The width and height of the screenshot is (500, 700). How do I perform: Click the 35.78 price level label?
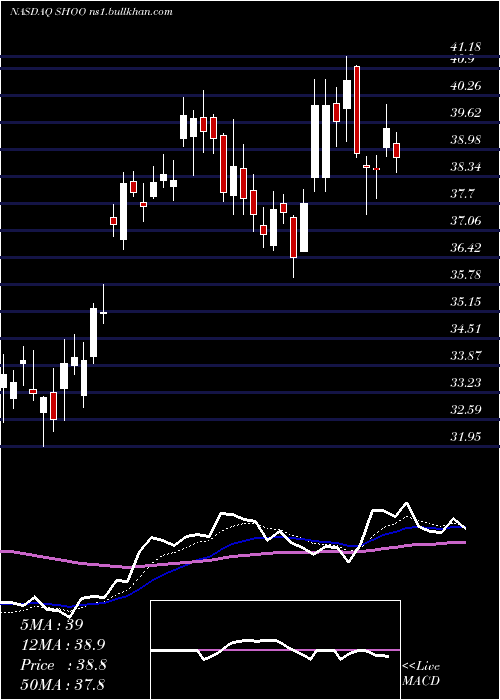click(x=466, y=275)
